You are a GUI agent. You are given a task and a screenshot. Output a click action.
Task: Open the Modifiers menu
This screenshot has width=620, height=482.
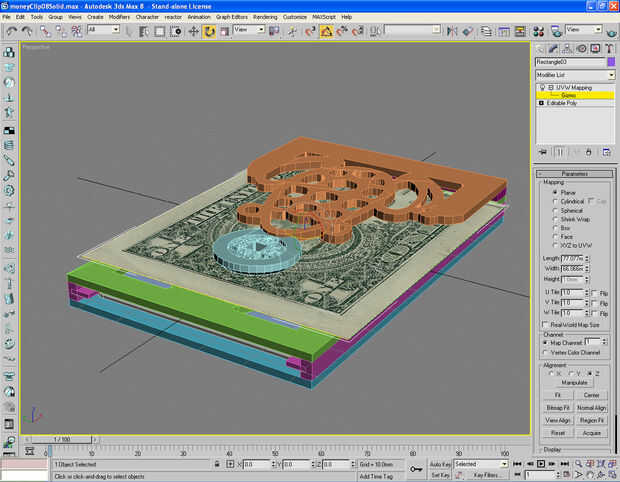point(119,17)
